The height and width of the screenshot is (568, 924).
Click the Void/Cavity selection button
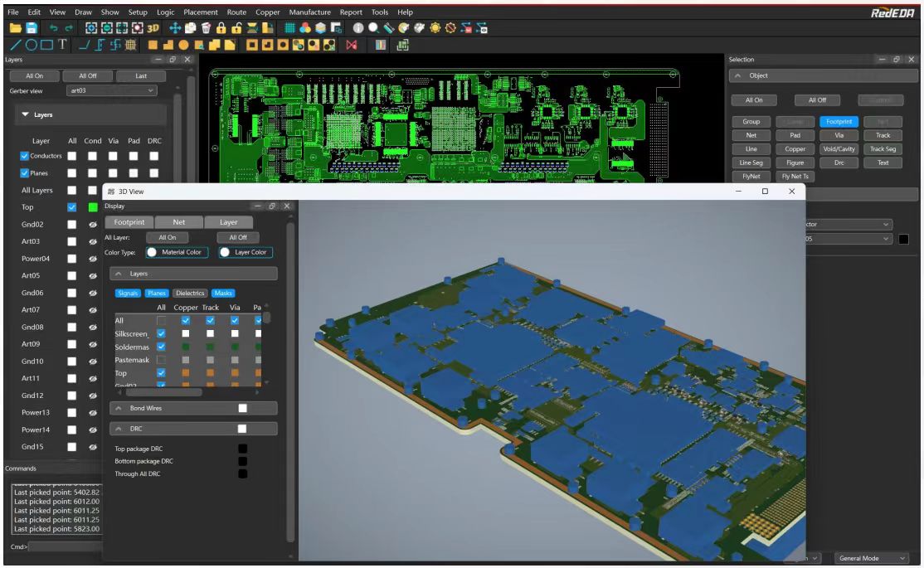click(x=839, y=148)
